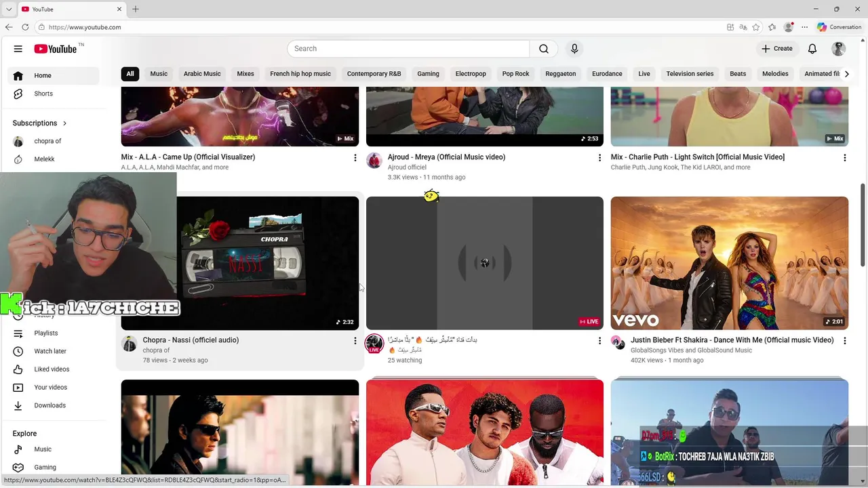Click the browser back arrow
The height and width of the screenshot is (488, 868).
tap(9, 27)
